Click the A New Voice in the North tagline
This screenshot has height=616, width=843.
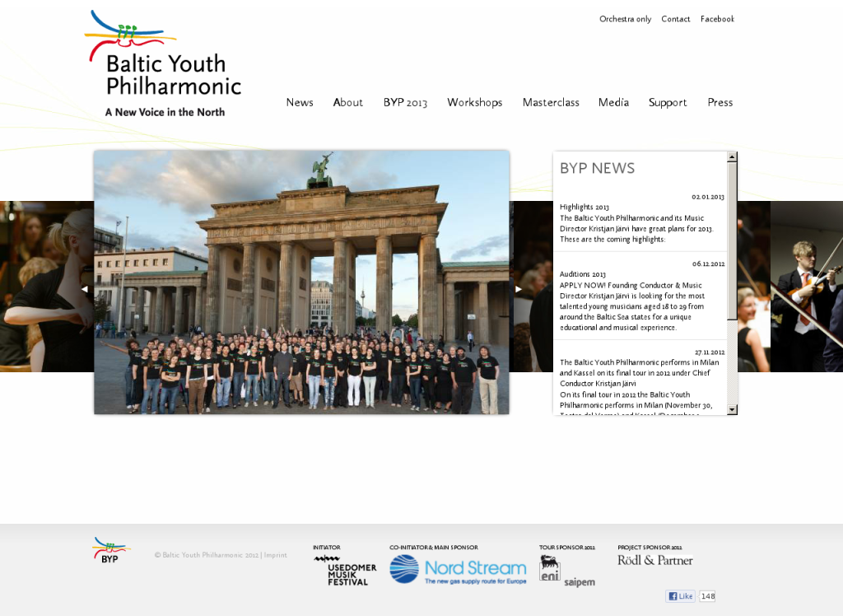165,112
